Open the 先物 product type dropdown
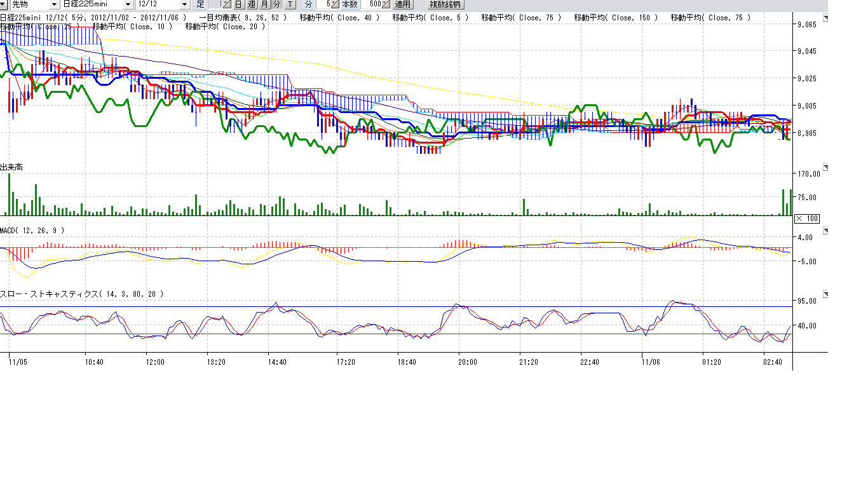868x488 pixels. pos(53,4)
